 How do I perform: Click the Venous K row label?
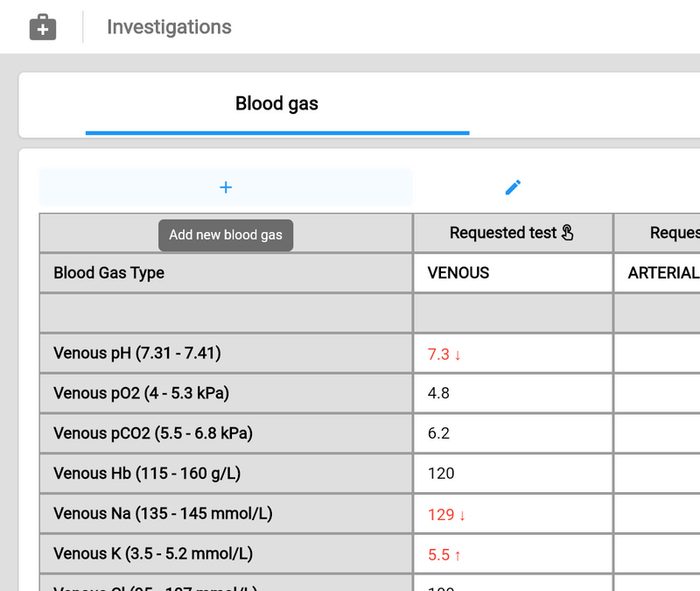click(x=152, y=553)
